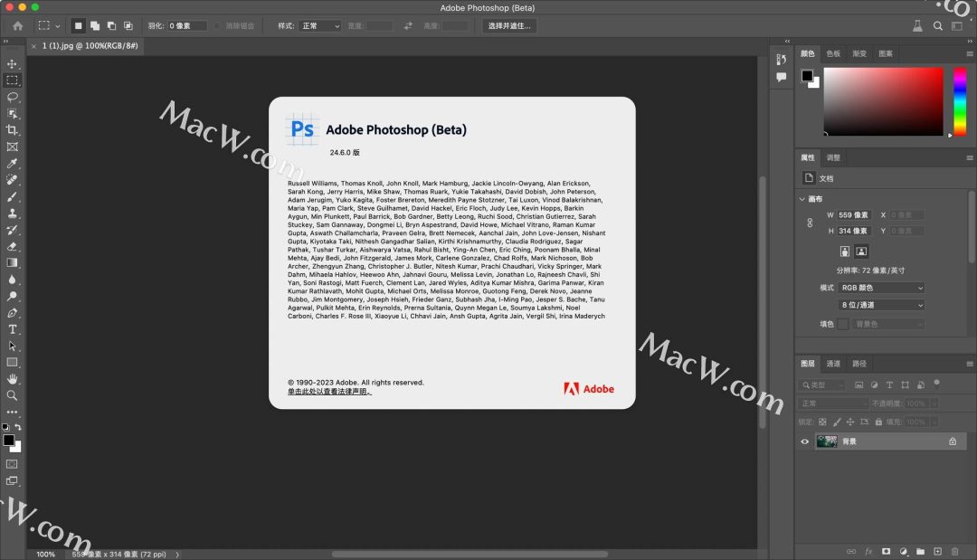Reset default colors in the toolbox
The image size is (977, 560).
(x=5, y=427)
